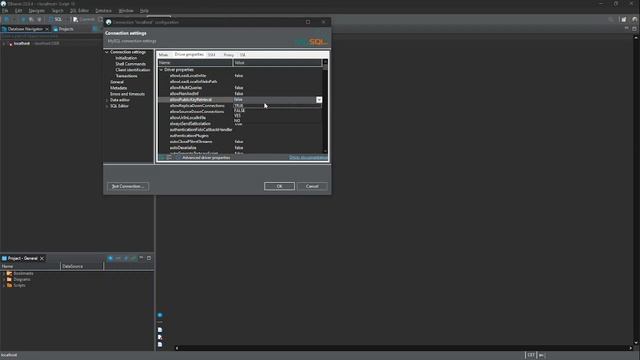The image size is (640, 360).
Task: Click the middle document icon in editor side strip
Action: 160,337
